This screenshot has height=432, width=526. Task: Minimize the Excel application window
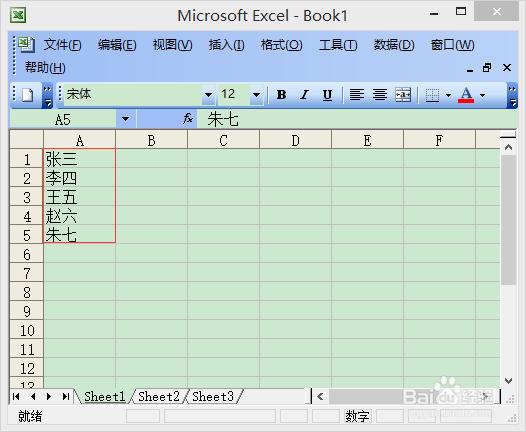(x=434, y=13)
